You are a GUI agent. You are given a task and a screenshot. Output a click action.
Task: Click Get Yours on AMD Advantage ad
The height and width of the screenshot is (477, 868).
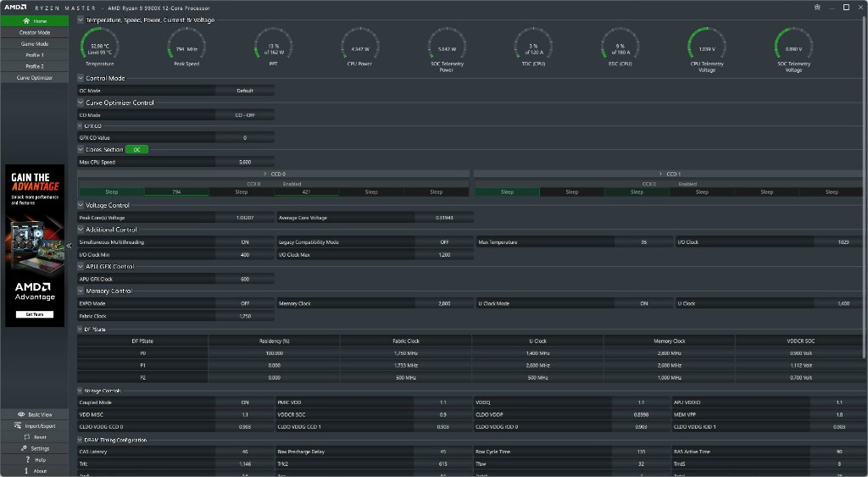34,314
